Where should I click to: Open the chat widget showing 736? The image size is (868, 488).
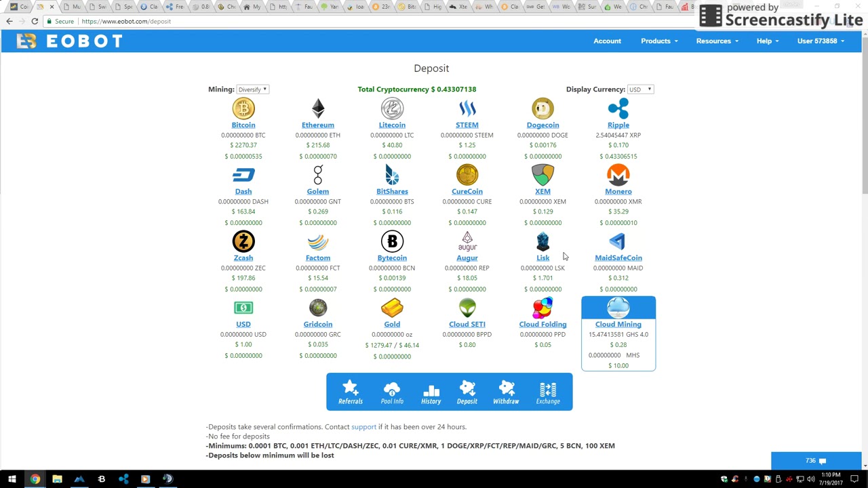tap(816, 461)
